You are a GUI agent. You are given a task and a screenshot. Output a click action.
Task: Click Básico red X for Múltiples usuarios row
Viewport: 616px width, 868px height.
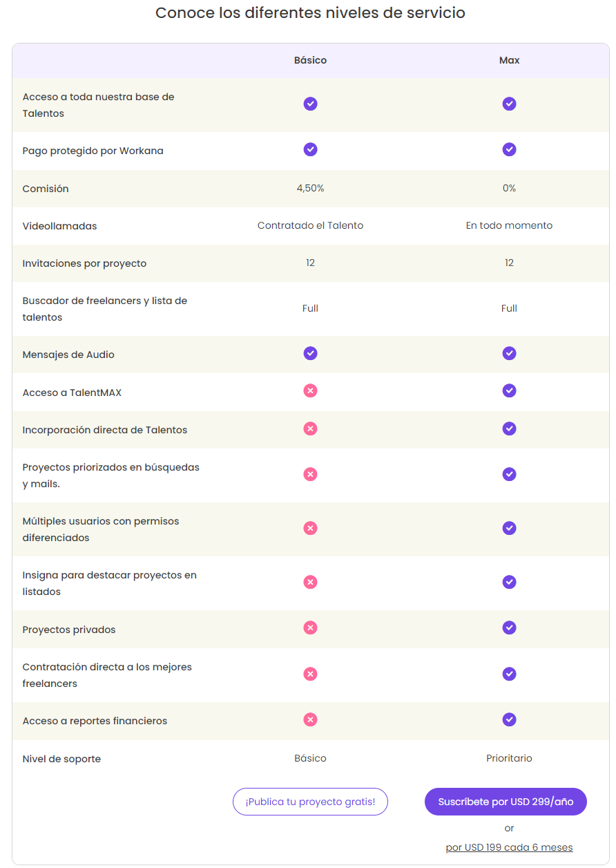point(310,528)
